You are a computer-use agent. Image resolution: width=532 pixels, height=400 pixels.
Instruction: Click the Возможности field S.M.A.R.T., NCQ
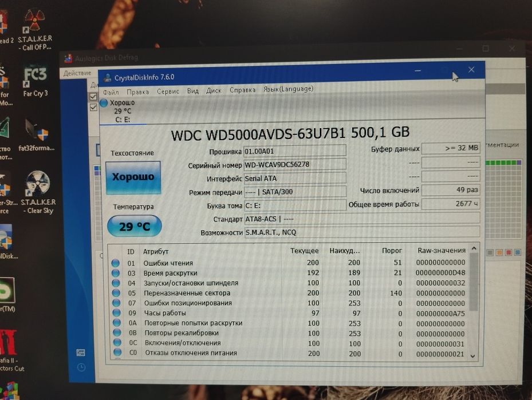(362, 232)
